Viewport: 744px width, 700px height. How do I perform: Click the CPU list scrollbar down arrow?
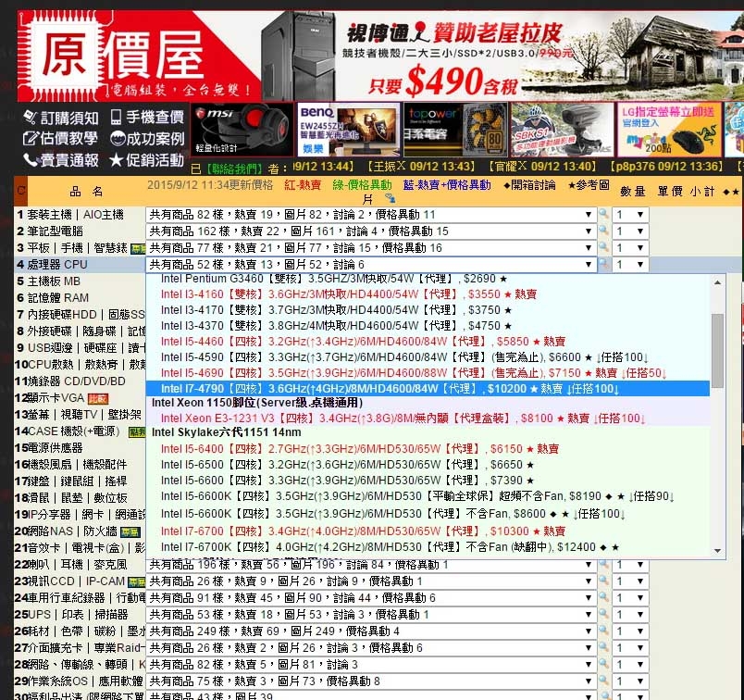point(717,550)
